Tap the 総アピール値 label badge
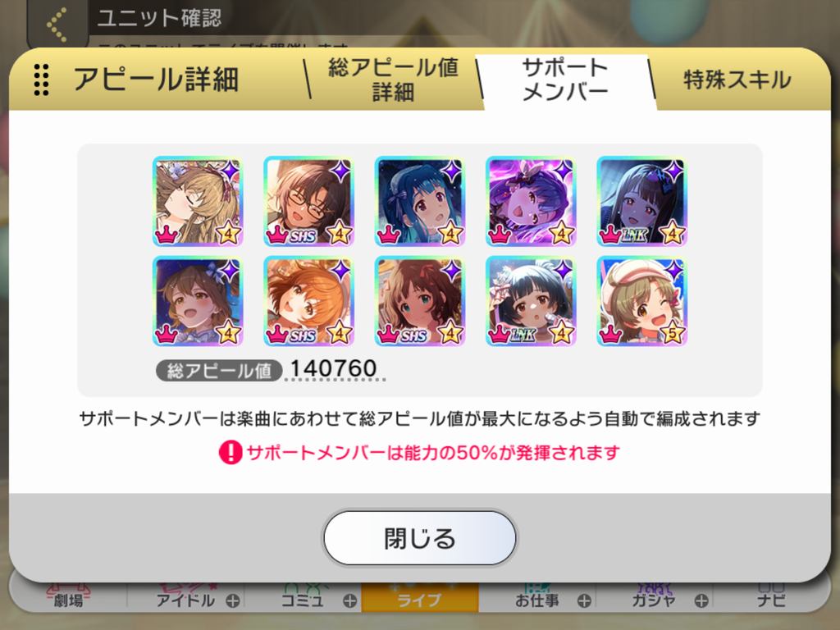The width and height of the screenshot is (840, 630). pyautogui.click(x=218, y=371)
